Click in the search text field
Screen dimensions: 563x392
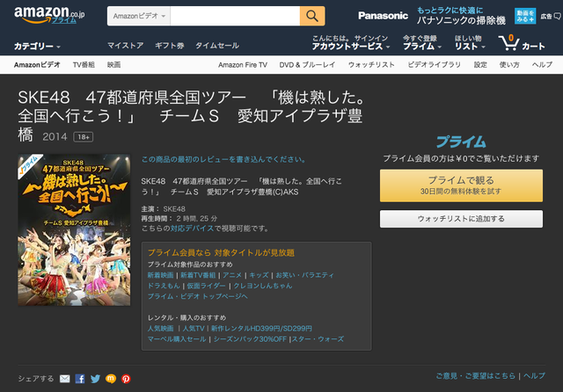235,16
